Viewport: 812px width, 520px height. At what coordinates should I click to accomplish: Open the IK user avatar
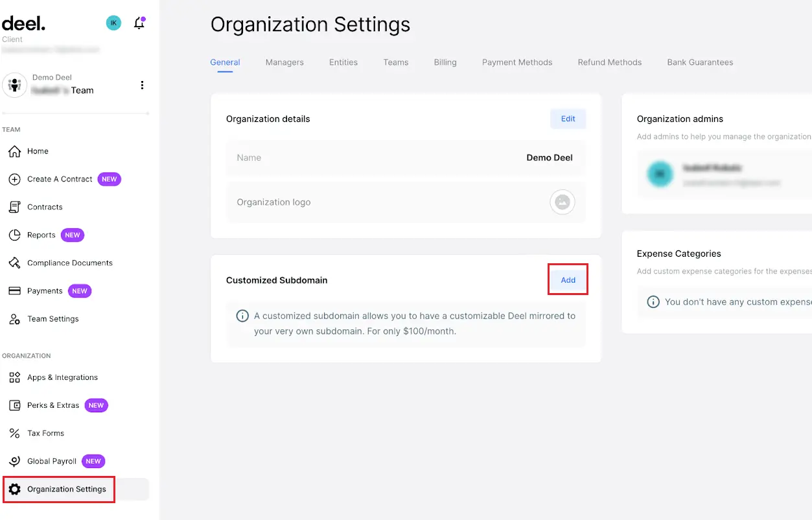[113, 23]
